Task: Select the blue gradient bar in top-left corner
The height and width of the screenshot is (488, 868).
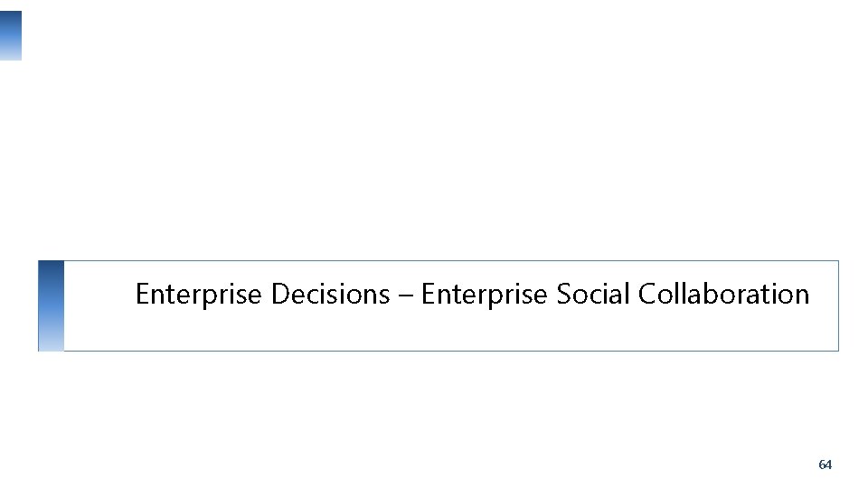Action: click(11, 35)
